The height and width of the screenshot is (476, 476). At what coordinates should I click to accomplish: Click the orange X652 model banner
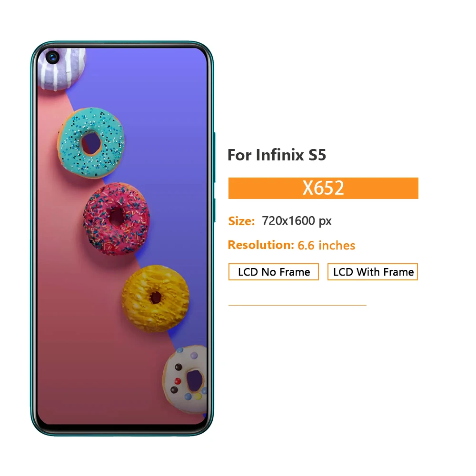(x=323, y=188)
